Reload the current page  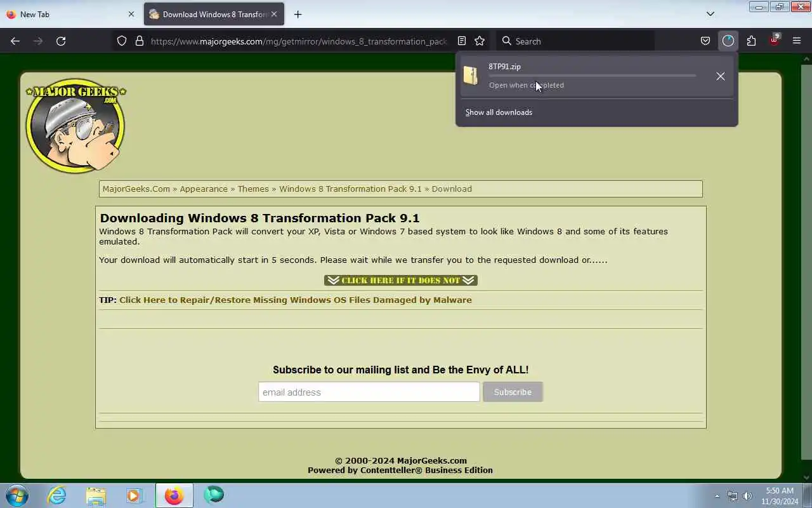tap(61, 41)
